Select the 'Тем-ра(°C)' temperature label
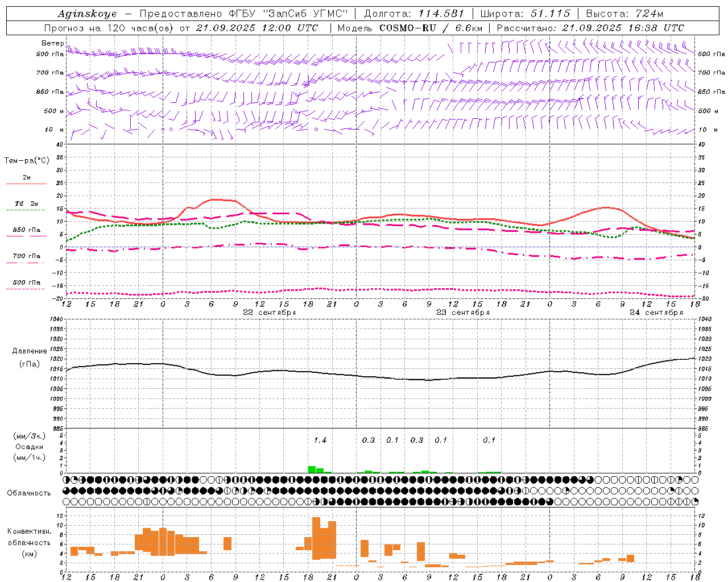The image size is (728, 582). [27, 161]
